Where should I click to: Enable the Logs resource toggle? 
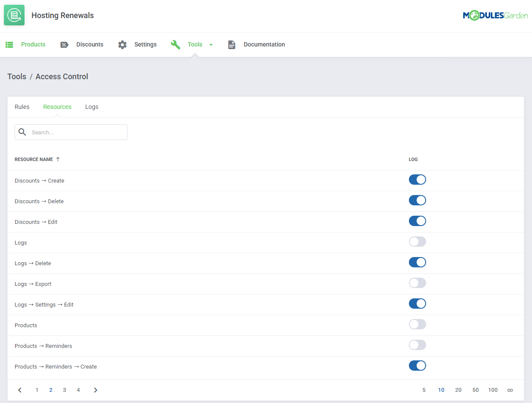[x=417, y=242]
